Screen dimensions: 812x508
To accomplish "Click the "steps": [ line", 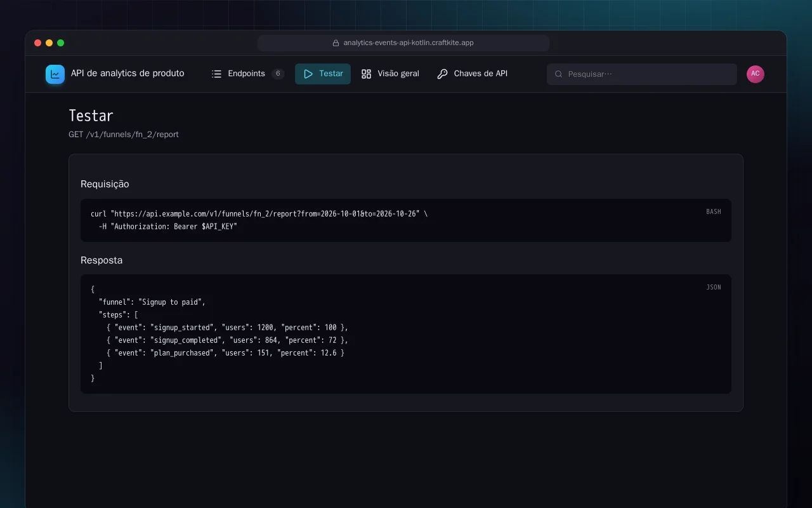I will pyautogui.click(x=119, y=315).
